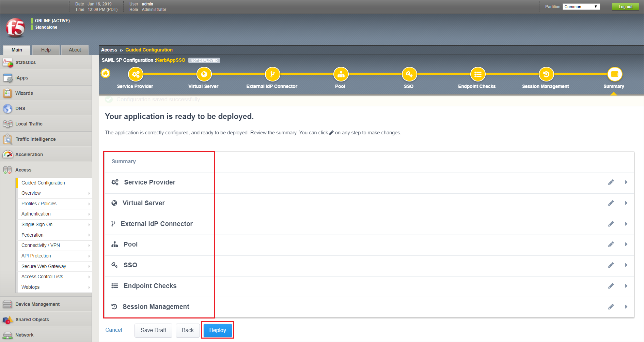Jump to Service Provider step icon
The width and height of the screenshot is (644, 342).
136,74
